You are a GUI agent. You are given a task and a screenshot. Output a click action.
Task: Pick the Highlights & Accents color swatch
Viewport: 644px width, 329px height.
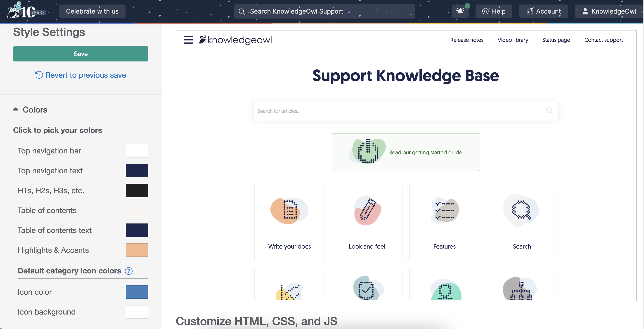coord(137,250)
